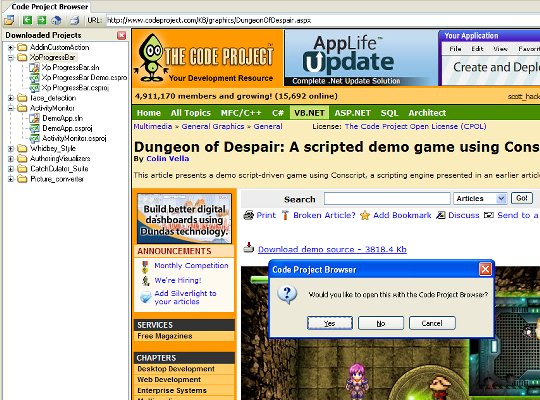Follow the Multimedia breadcrumb link
This screenshot has height=400, width=540.
tap(153, 126)
